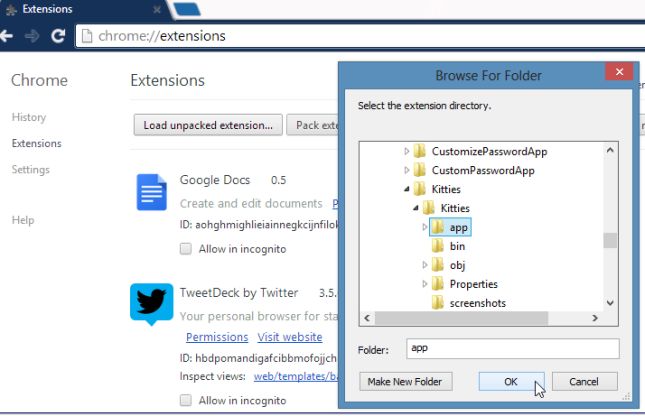Image resolution: width=645 pixels, height=416 pixels.
Task: Cancel the Browse For Folder dialog
Action: (584, 381)
